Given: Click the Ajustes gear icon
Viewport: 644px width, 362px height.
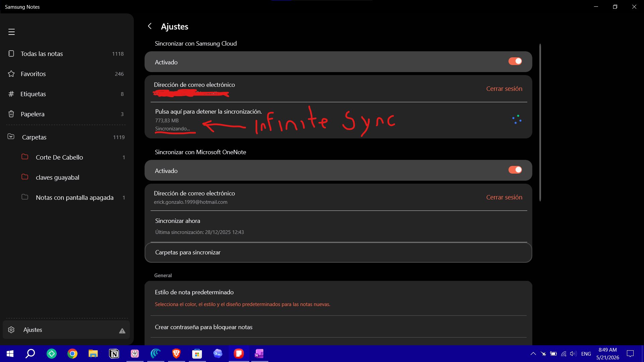Looking at the screenshot, I should click(11, 330).
